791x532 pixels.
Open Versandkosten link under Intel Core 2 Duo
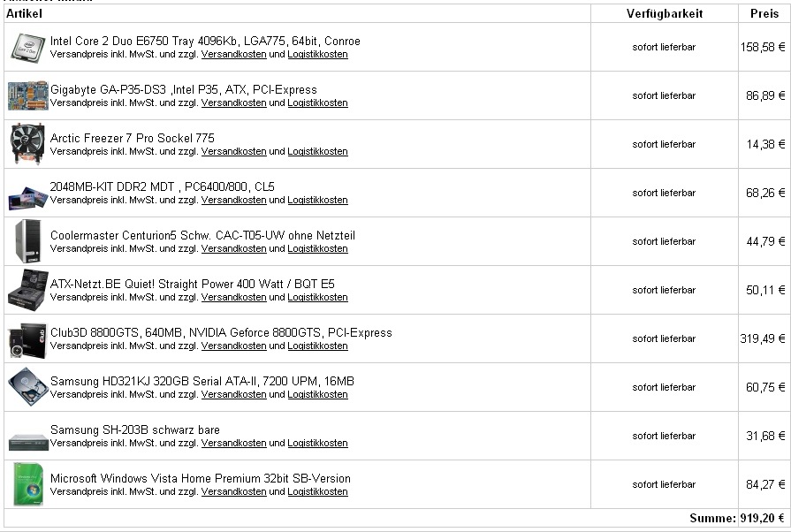pyautogui.click(x=233, y=54)
